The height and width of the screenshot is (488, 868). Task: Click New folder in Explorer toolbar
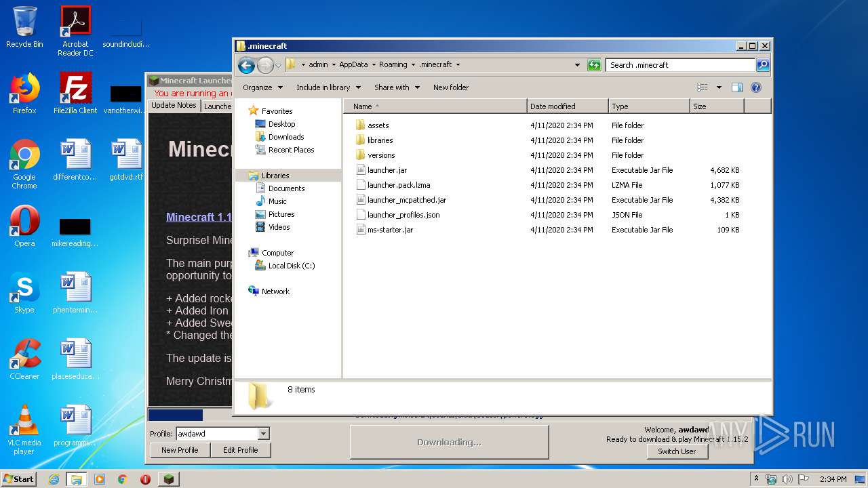click(x=451, y=87)
